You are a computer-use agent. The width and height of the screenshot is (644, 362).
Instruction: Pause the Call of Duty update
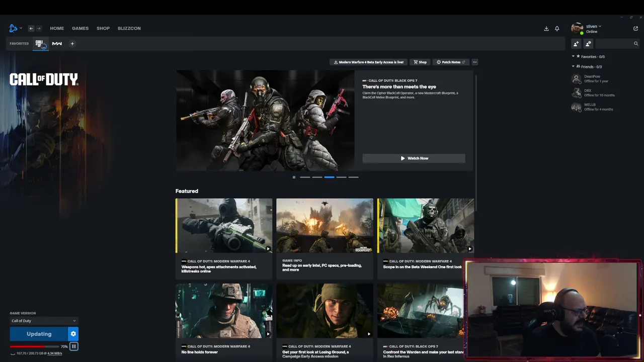point(74,346)
